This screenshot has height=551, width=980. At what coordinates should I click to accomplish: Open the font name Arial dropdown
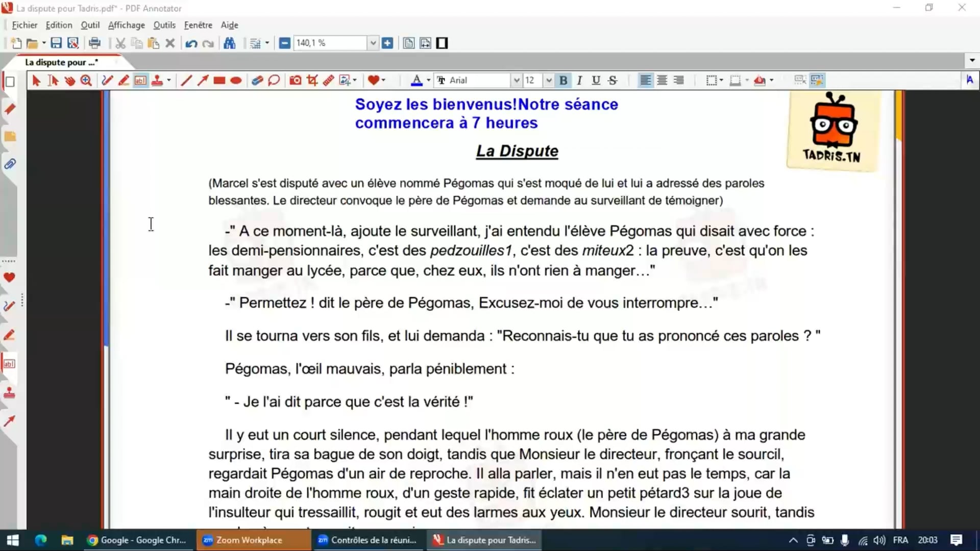516,80
